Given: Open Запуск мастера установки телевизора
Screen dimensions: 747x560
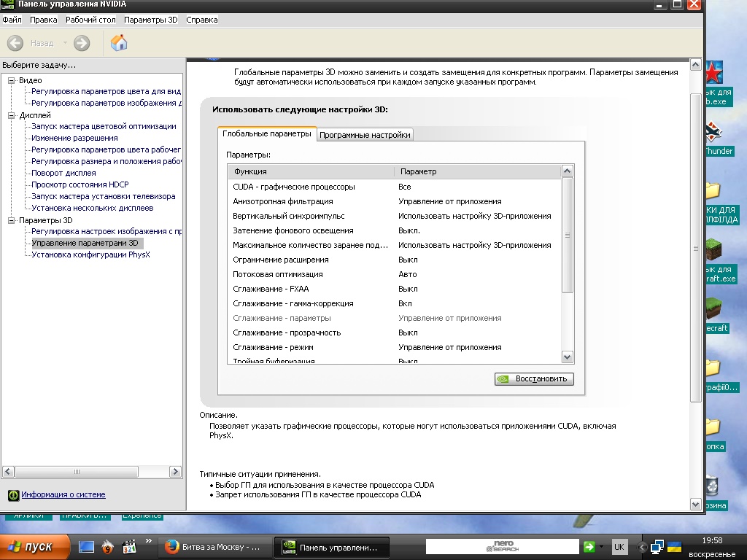Looking at the screenshot, I should point(103,196).
